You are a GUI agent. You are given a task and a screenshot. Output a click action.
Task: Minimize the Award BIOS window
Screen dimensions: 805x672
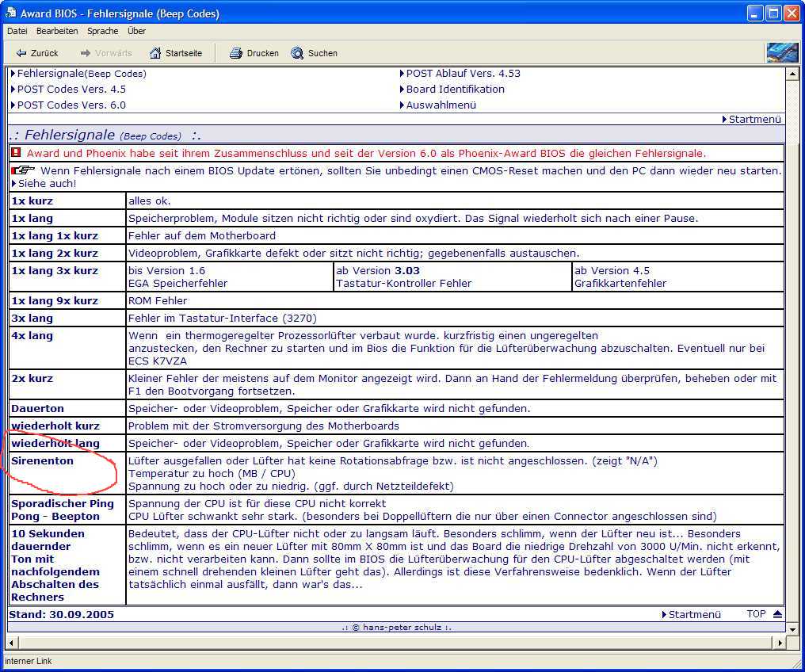(754, 13)
